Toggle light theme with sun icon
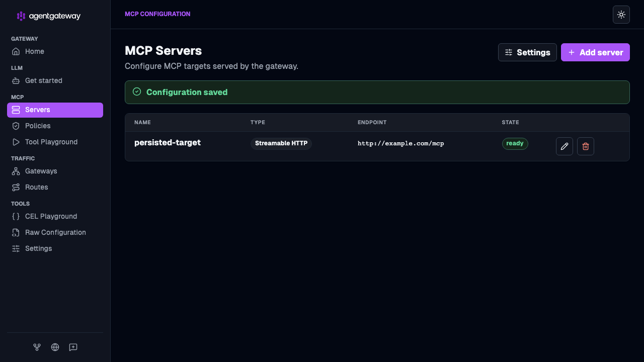 click(x=621, y=15)
